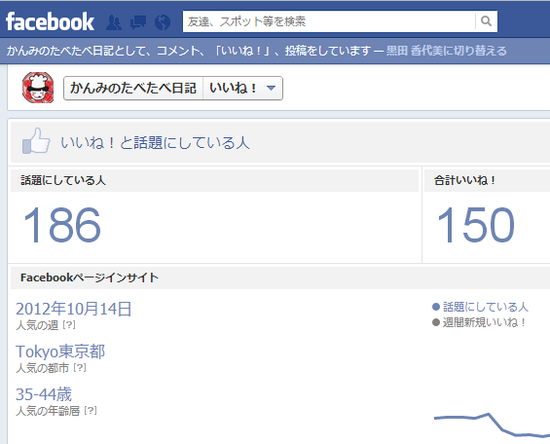
Task: Click the search magnifier button
Action: [486, 21]
